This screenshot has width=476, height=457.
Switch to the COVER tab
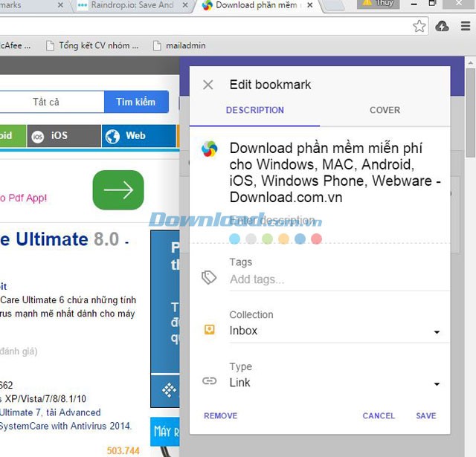(x=385, y=110)
